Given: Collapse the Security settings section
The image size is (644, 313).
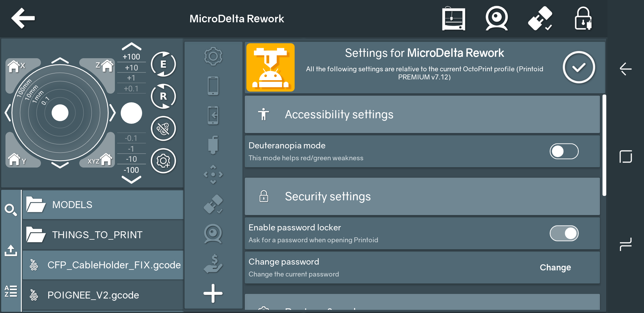Looking at the screenshot, I should tap(422, 196).
